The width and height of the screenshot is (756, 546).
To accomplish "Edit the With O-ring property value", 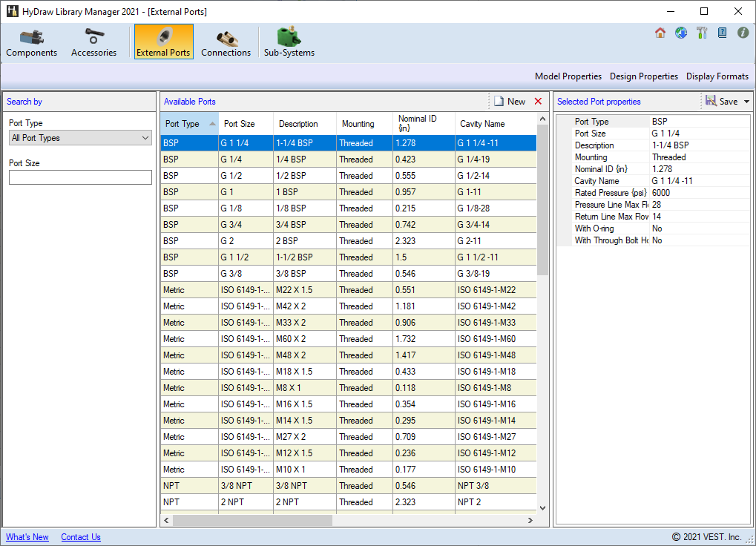I will pos(700,228).
